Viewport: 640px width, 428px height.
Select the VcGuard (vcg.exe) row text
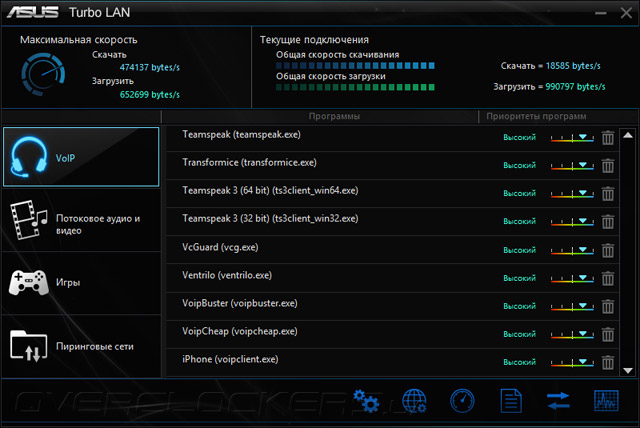pyautogui.click(x=220, y=247)
